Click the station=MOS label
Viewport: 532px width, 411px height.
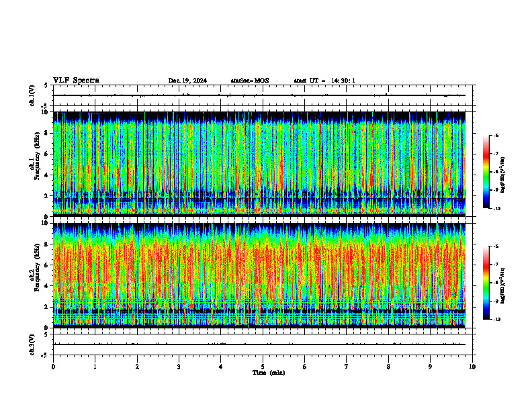pyautogui.click(x=250, y=81)
